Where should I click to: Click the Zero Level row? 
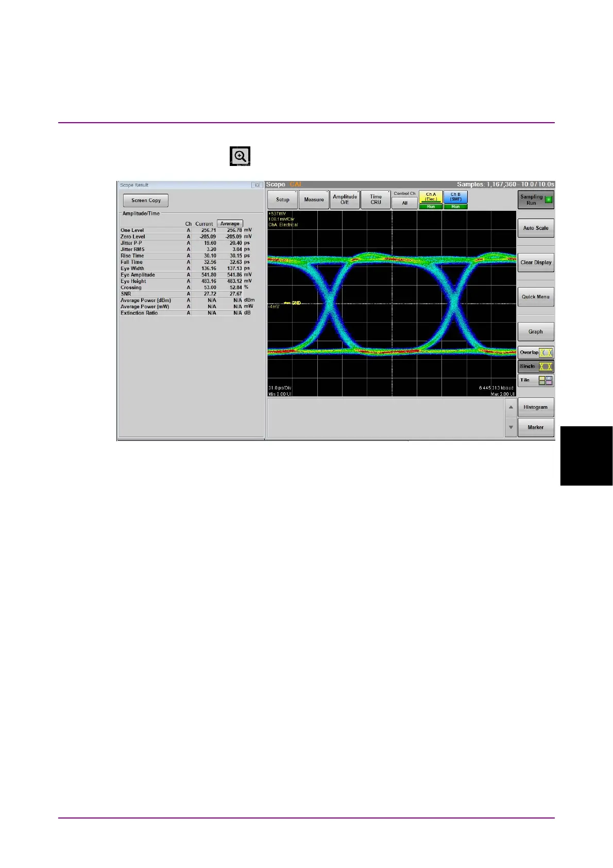pyautogui.click(x=186, y=237)
